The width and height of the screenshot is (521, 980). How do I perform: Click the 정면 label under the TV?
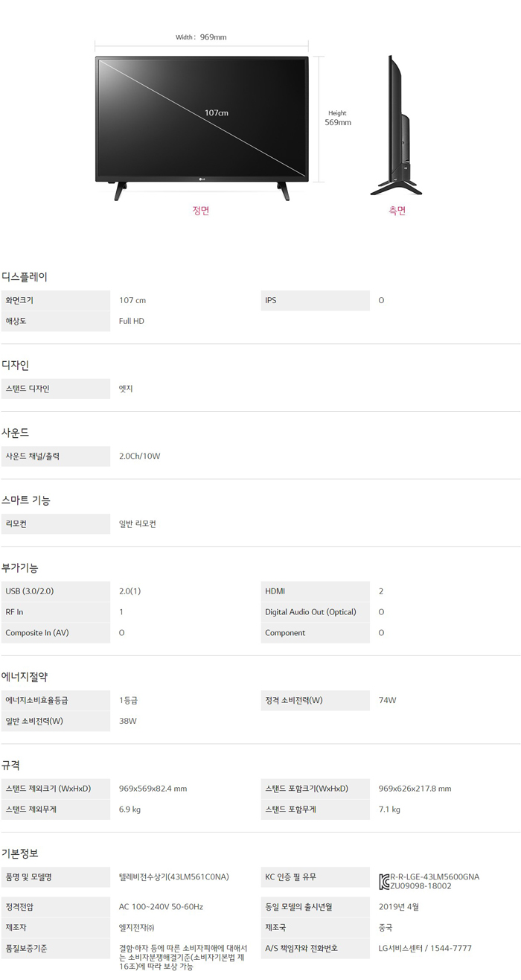point(201,211)
